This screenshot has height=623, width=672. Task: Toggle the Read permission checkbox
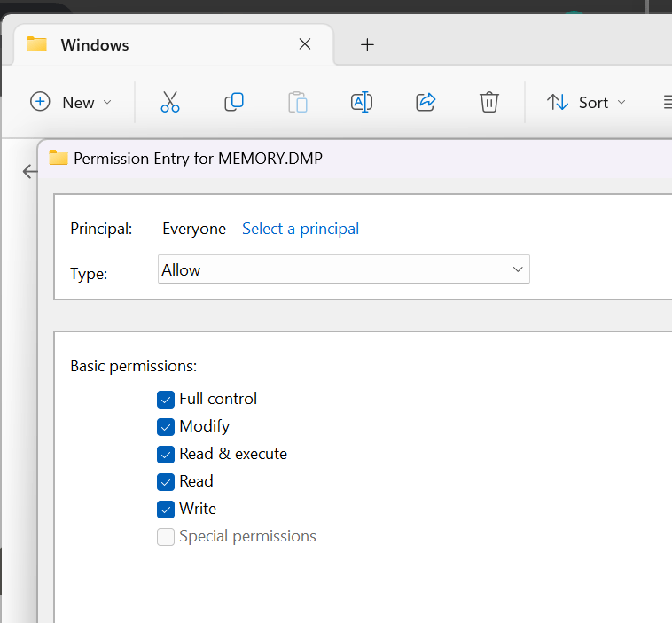pyautogui.click(x=166, y=481)
